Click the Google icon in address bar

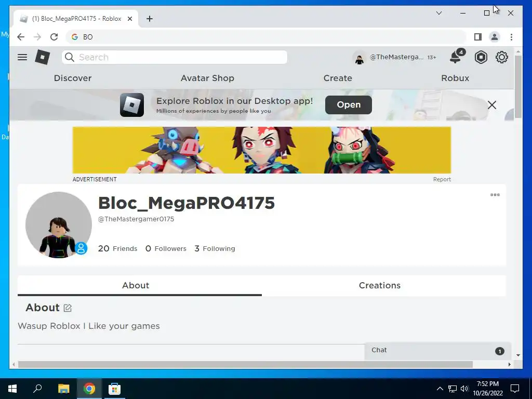(x=75, y=37)
